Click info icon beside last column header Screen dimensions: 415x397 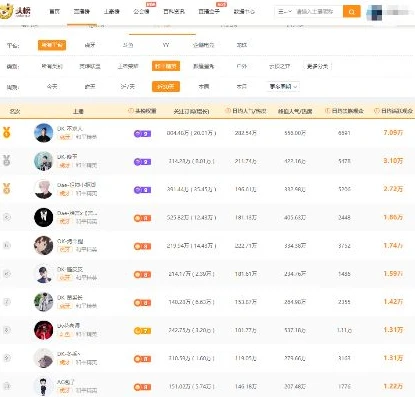click(x=377, y=111)
